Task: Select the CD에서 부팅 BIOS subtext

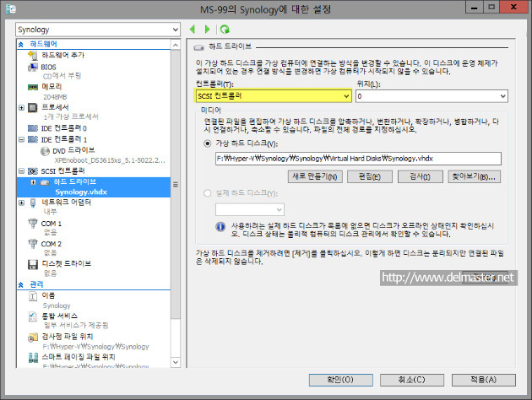Action: [x=62, y=76]
